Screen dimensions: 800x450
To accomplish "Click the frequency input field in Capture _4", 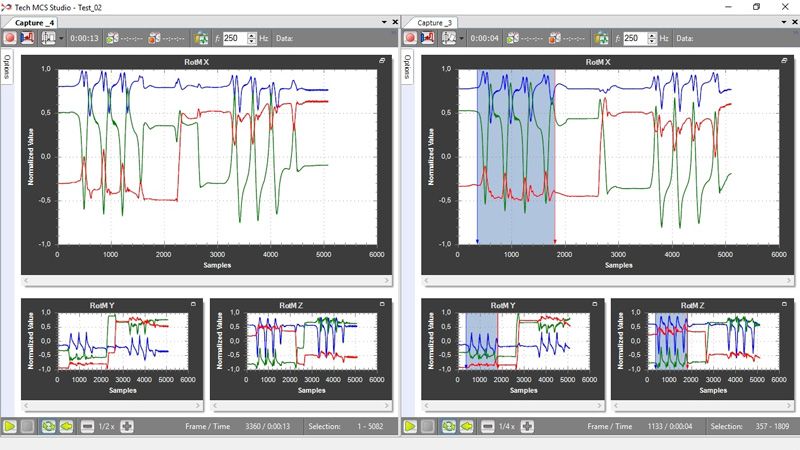I will 232,38.
